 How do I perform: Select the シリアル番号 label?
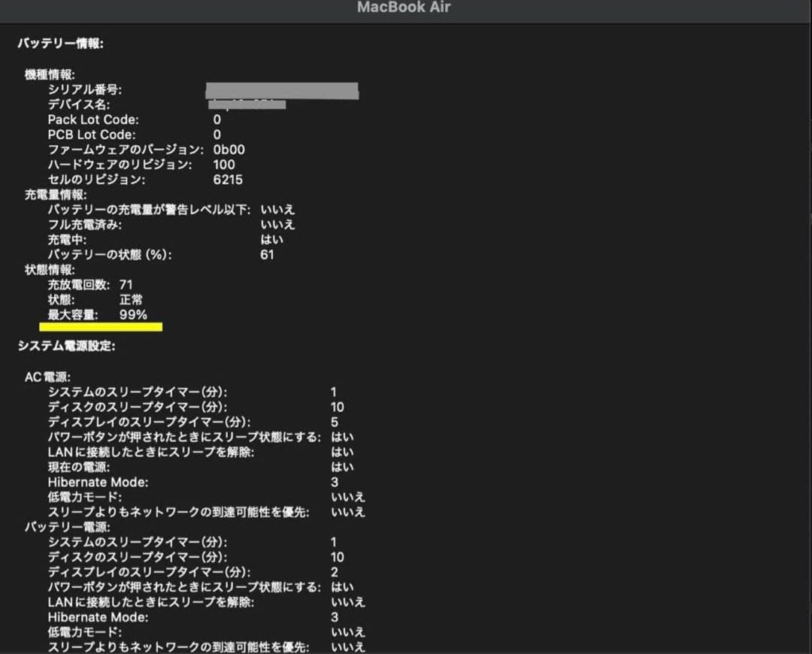click(x=84, y=89)
